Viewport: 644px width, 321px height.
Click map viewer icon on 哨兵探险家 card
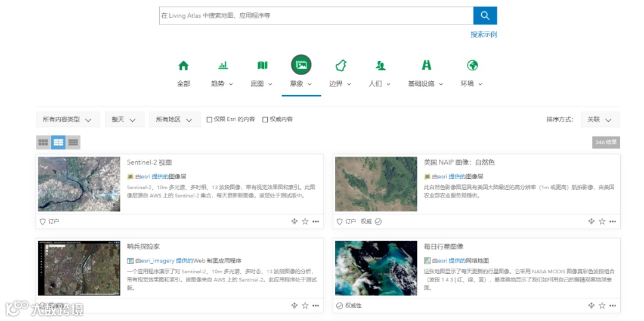coord(294,305)
